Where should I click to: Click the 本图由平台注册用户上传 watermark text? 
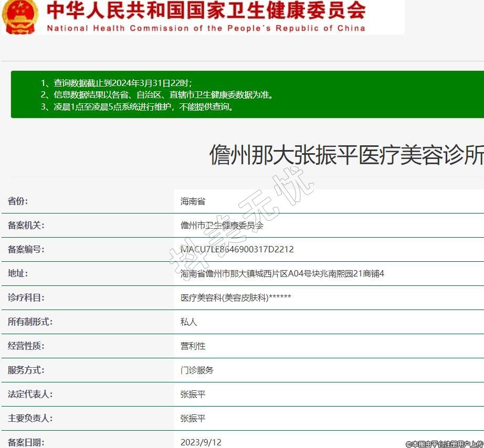click(444, 444)
